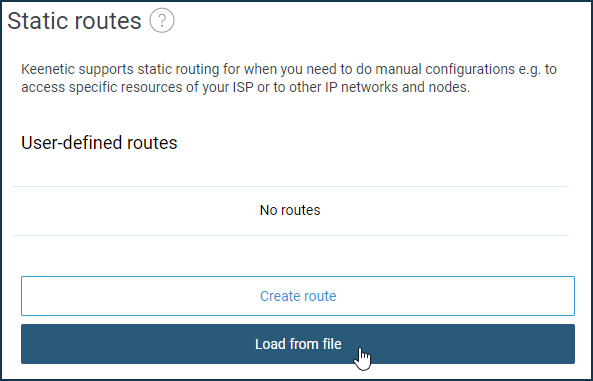Image resolution: width=593 pixels, height=381 pixels.
Task: Click the Create route button
Action: point(298,296)
